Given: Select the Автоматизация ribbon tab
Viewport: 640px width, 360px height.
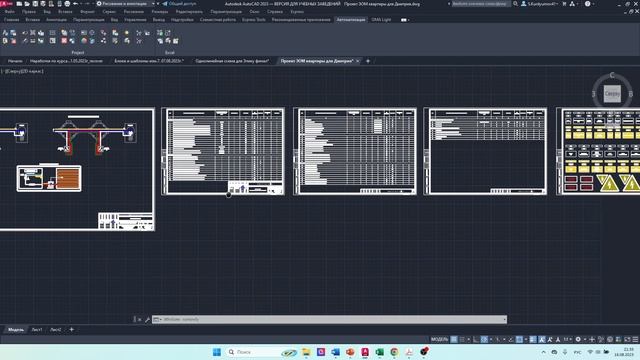Looking at the screenshot, I should pos(351,20).
